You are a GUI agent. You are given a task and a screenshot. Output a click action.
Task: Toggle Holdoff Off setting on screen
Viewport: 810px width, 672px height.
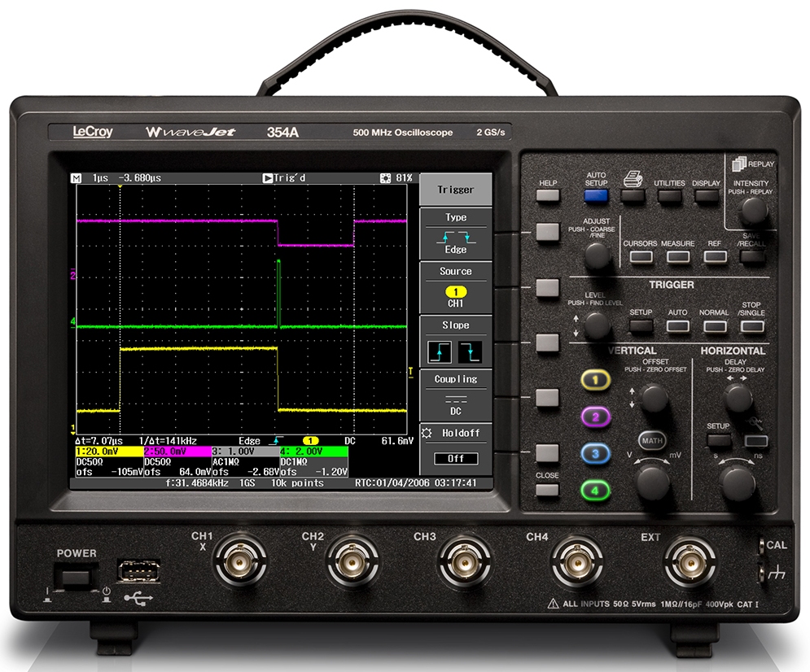tap(455, 458)
